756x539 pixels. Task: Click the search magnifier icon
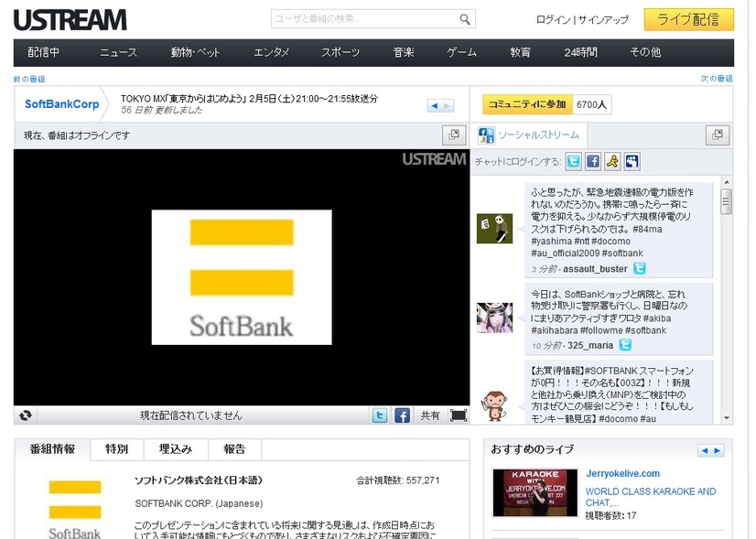pyautogui.click(x=464, y=19)
